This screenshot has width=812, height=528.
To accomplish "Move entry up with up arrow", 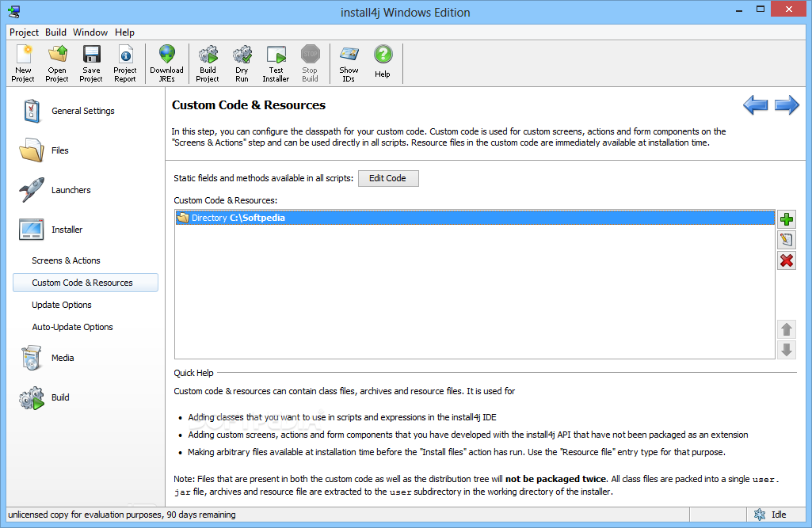I will pos(787,329).
